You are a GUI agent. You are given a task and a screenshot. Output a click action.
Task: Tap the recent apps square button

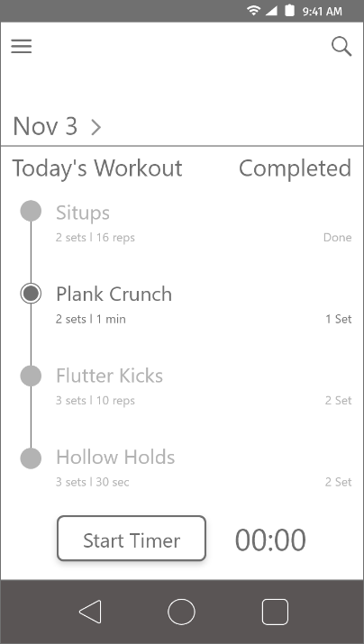pyautogui.click(x=275, y=612)
